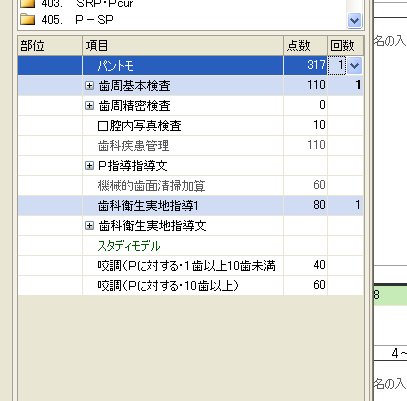The image size is (407, 401).
Task: Expand the P指導指導文 entry
Action: (89, 166)
